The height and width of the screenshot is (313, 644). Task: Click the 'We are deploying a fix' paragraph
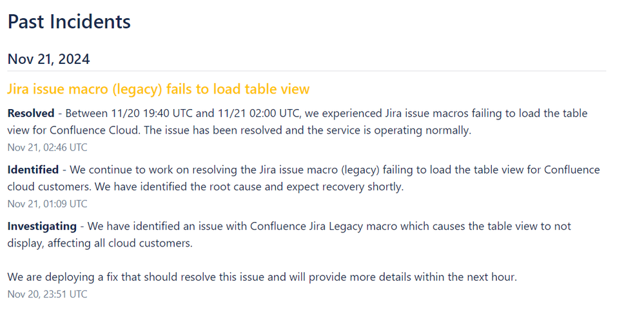pyautogui.click(x=262, y=278)
